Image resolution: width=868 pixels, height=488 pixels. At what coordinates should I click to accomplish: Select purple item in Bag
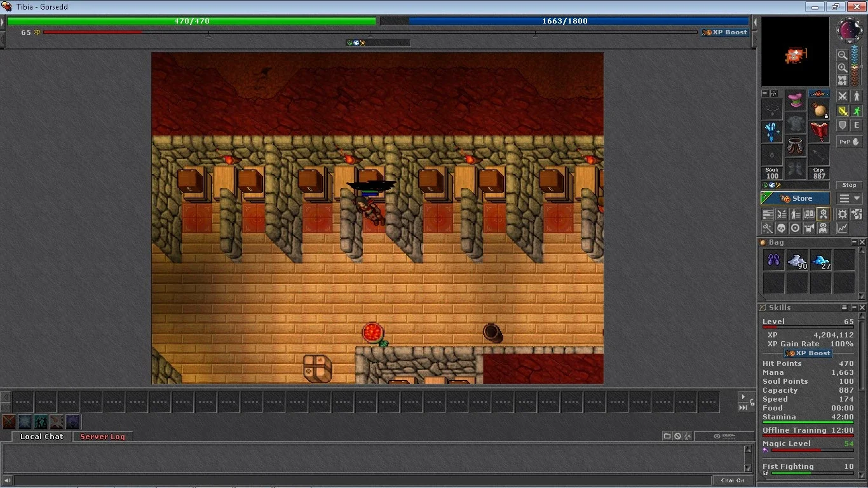[773, 260]
